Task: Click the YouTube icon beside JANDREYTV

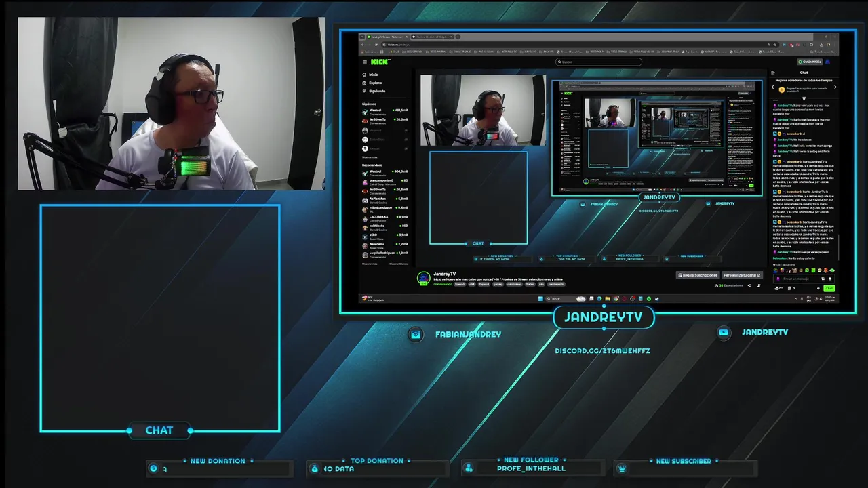Action: (724, 332)
